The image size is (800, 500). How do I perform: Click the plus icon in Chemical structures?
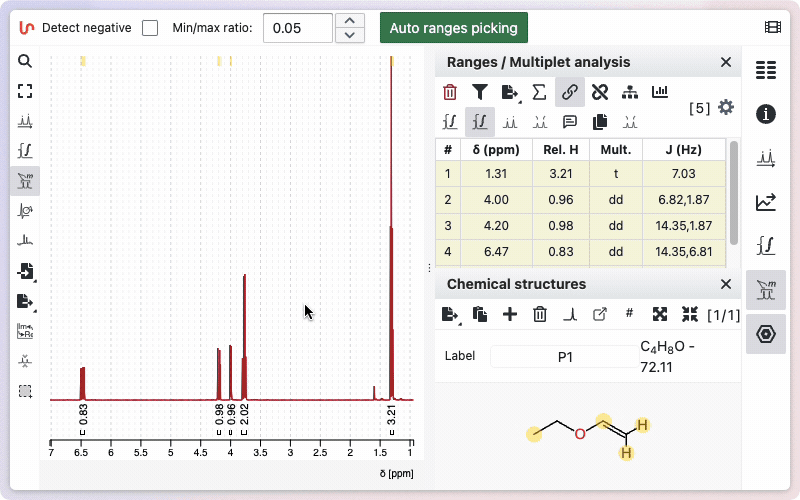pos(510,314)
